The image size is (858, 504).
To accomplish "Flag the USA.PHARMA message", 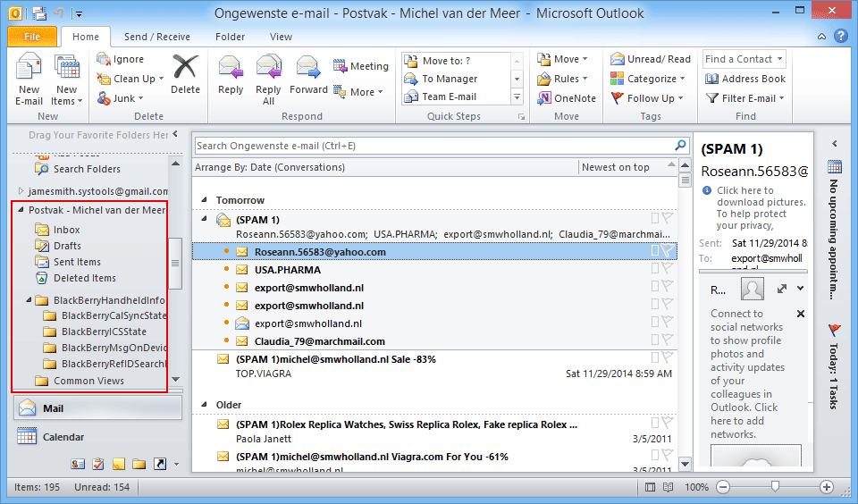I will (x=667, y=268).
